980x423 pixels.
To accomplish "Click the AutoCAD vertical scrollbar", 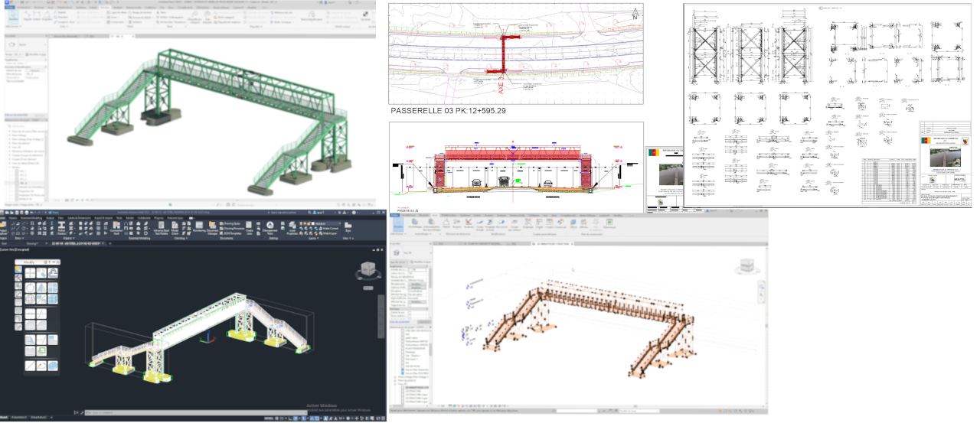I will pos(381,316).
